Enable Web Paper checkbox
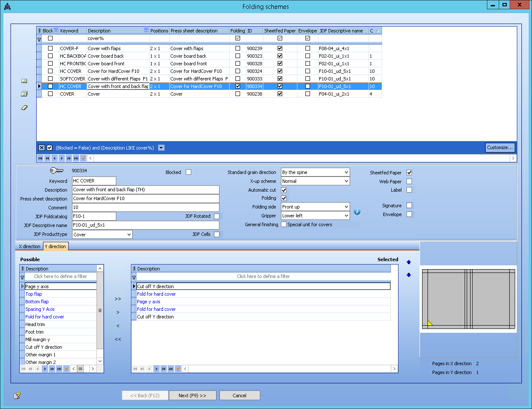 pos(409,182)
